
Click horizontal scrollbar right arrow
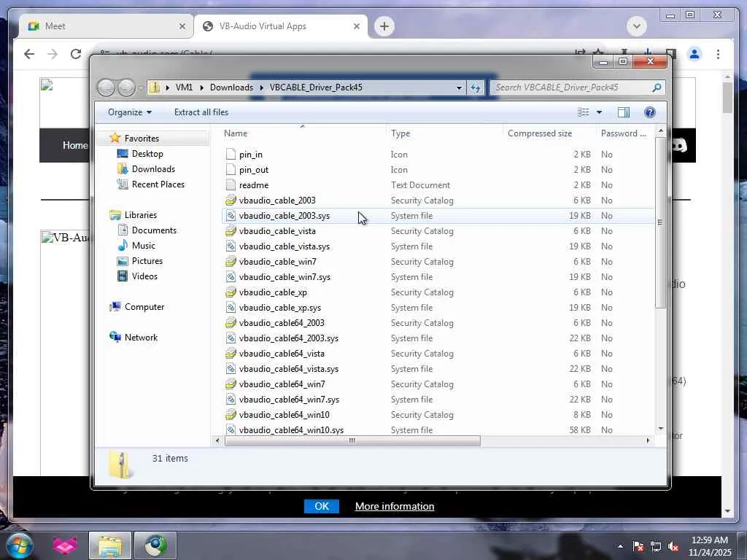[x=648, y=441]
